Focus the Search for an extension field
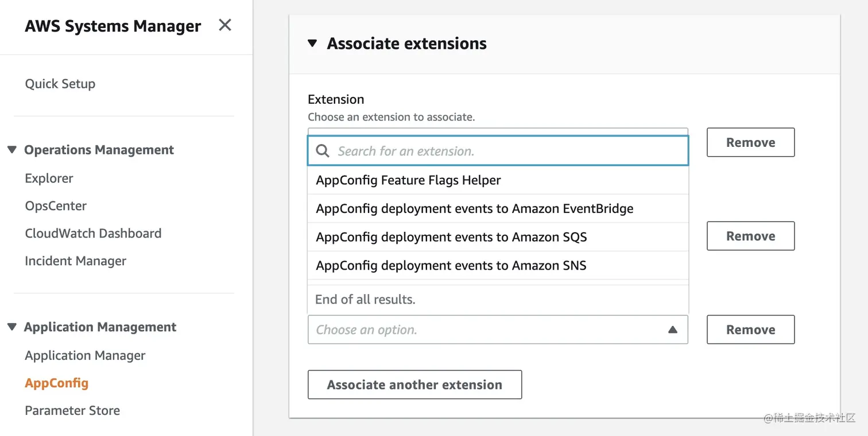The width and height of the screenshot is (868, 436). click(x=505, y=151)
